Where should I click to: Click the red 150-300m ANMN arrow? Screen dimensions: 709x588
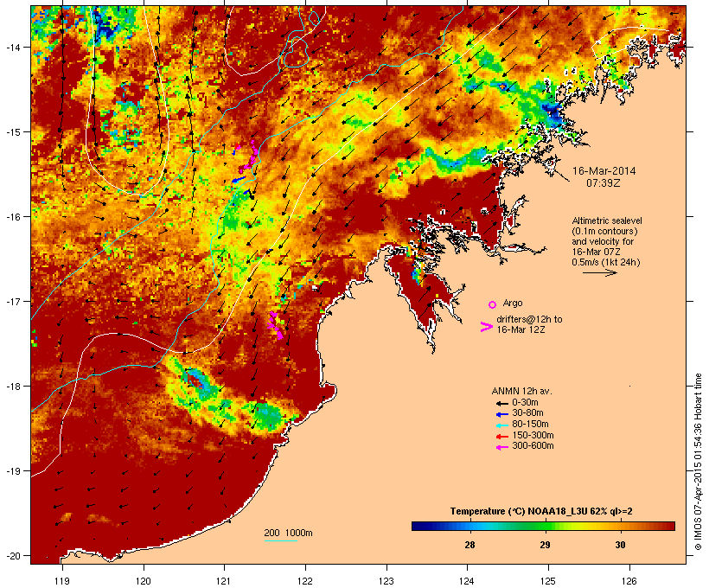pyautogui.click(x=501, y=437)
